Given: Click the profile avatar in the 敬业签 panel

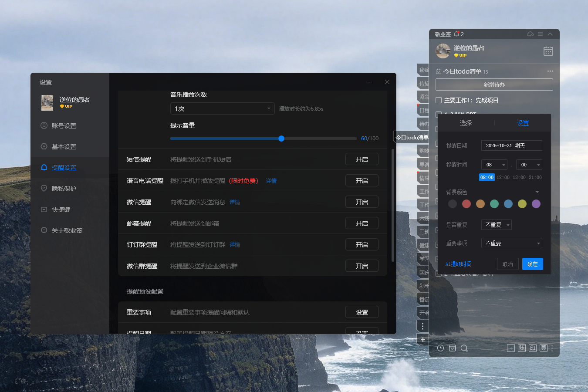Looking at the screenshot, I should [x=443, y=51].
